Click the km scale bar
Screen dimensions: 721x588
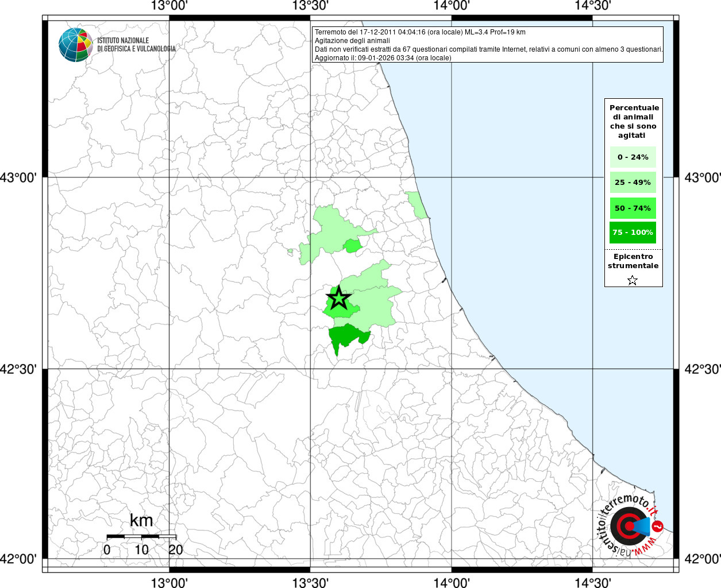click(141, 536)
